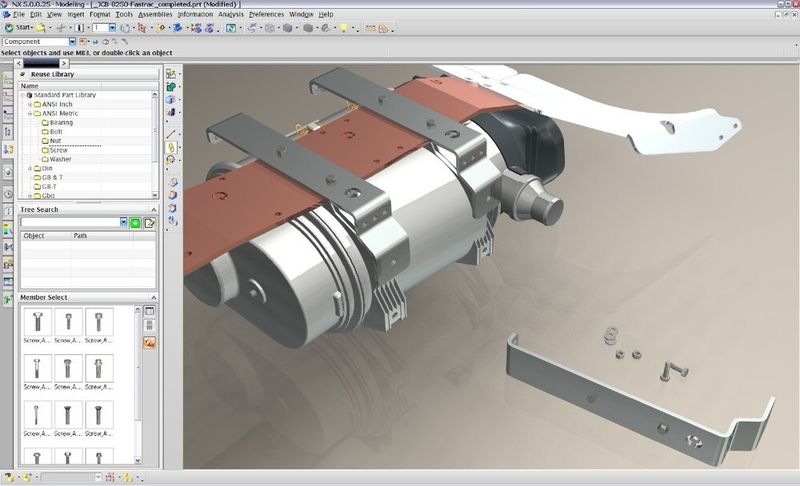Click the green Tree Search go button
800x486 pixels.
[135, 222]
